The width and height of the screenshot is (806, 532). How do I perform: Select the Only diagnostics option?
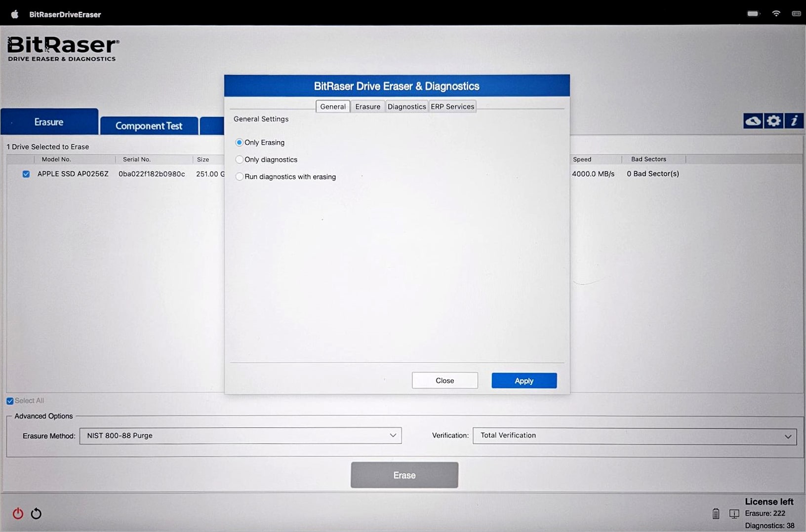tap(239, 159)
